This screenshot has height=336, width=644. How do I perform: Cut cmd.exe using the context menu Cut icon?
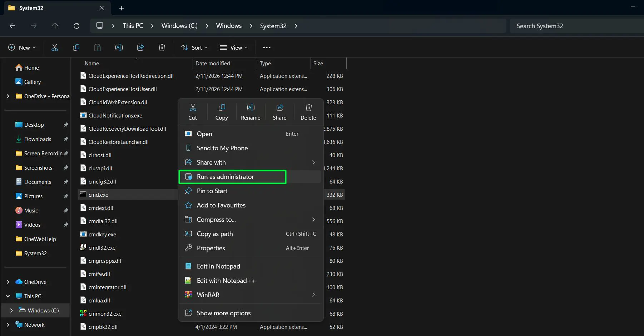click(193, 111)
